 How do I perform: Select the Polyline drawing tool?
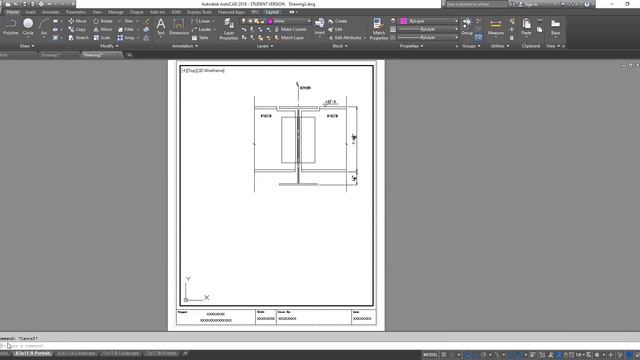11,27
